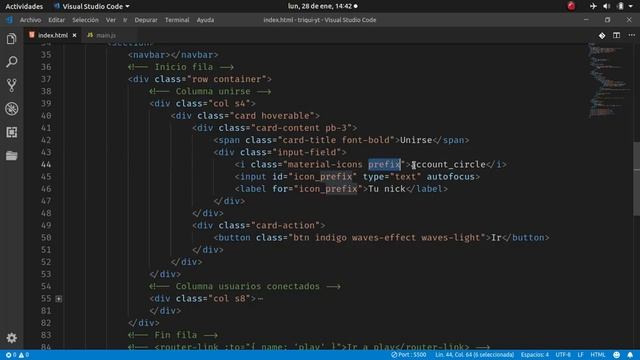Open the Source Control view
The image size is (640, 360).
click(11, 85)
